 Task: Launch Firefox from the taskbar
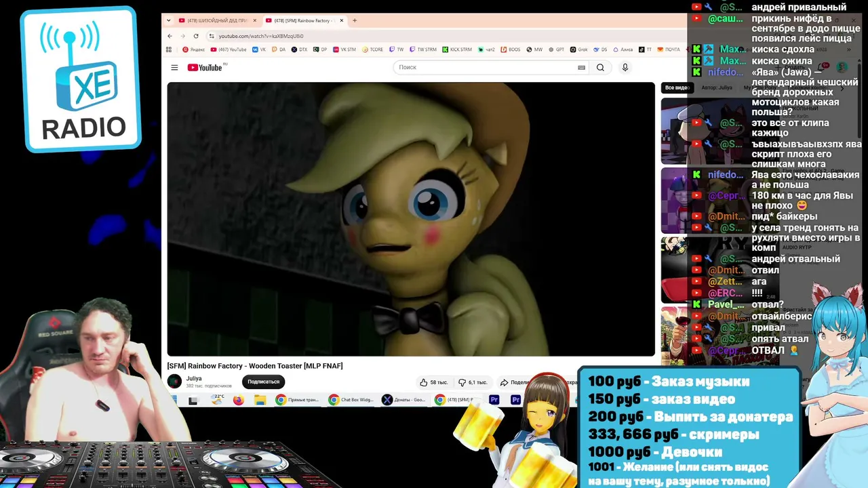(x=238, y=401)
